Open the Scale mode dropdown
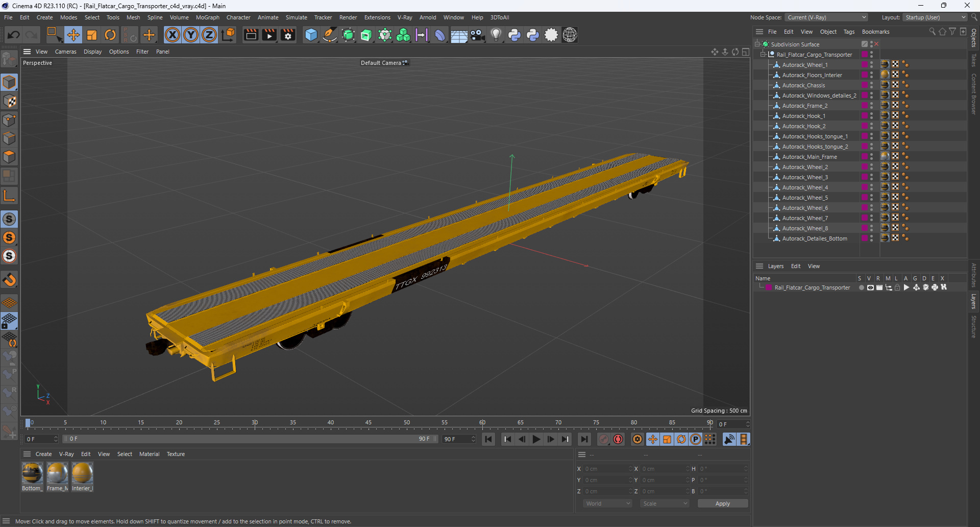 665,504
